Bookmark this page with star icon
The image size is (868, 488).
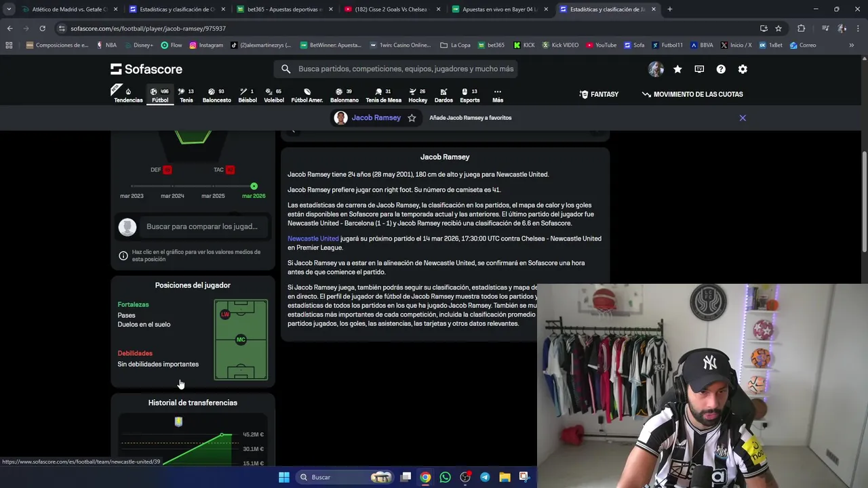pyautogui.click(x=778, y=28)
